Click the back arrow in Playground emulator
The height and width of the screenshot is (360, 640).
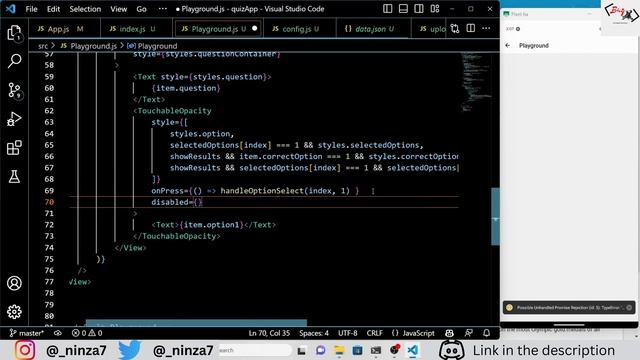[507, 46]
